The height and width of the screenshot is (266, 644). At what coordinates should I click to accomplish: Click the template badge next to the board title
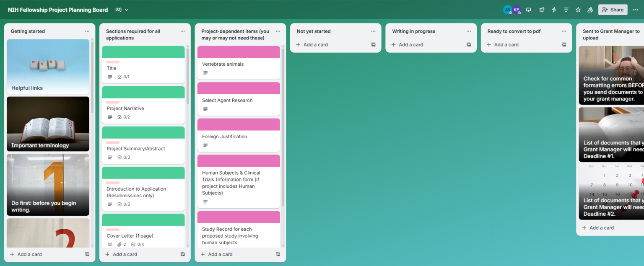(119, 10)
